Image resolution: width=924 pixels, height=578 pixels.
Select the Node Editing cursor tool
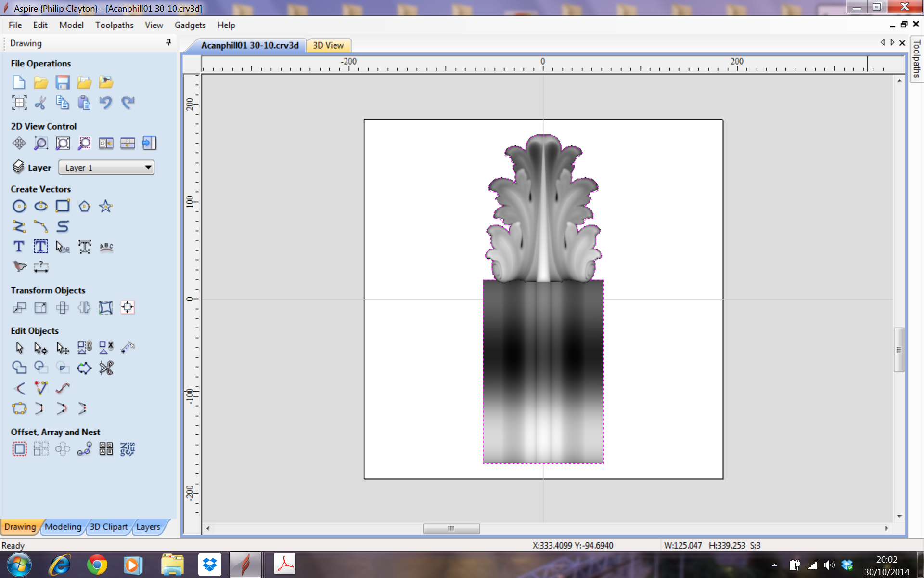click(40, 348)
